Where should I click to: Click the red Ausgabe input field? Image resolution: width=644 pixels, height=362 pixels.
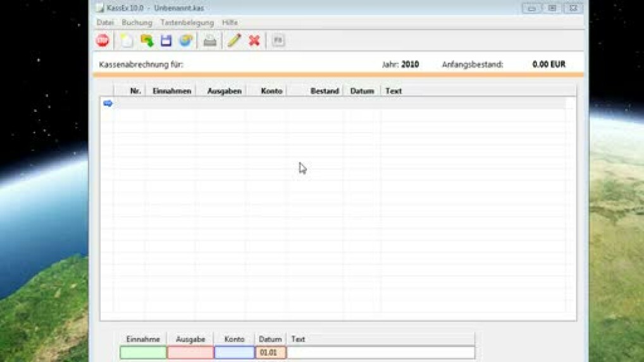click(x=190, y=353)
